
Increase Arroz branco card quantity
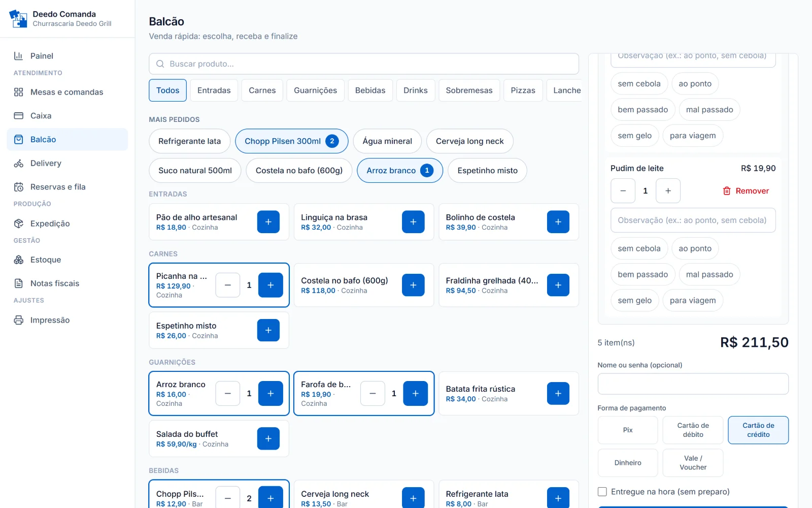click(270, 394)
